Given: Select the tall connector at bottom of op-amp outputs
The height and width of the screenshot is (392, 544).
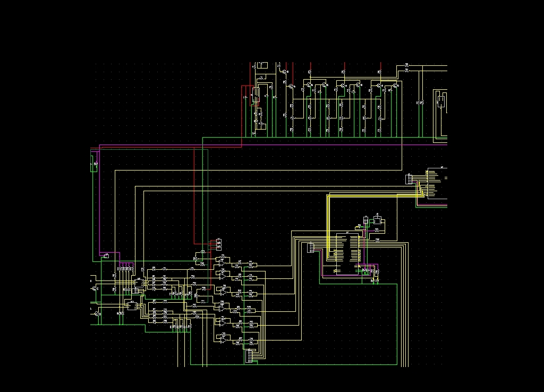Looking at the screenshot, I should pos(249,356).
